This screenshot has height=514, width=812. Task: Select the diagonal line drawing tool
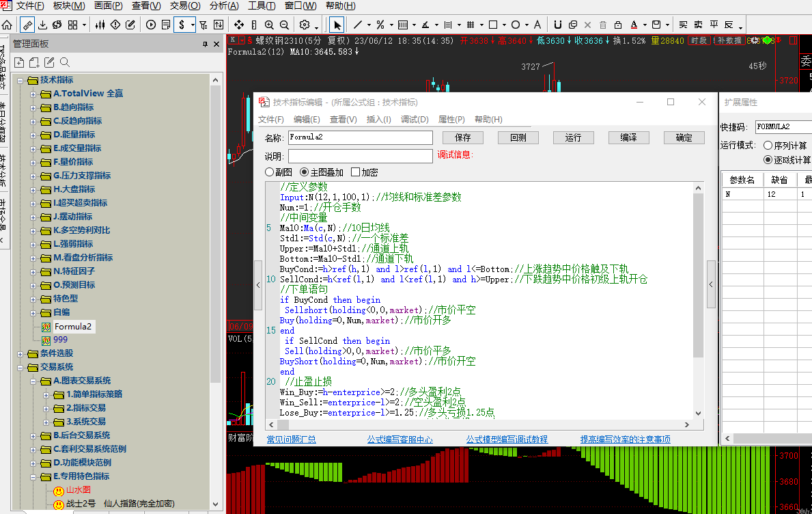(358, 25)
